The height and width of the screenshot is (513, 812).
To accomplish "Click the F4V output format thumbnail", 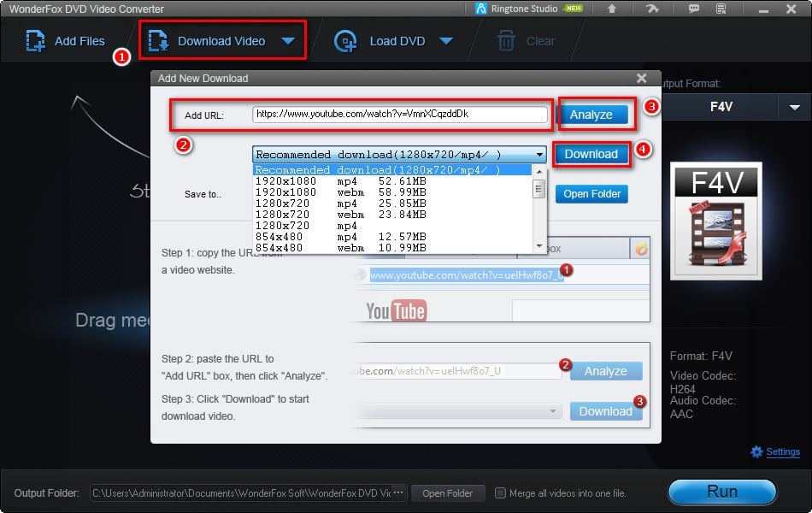I will [x=715, y=221].
